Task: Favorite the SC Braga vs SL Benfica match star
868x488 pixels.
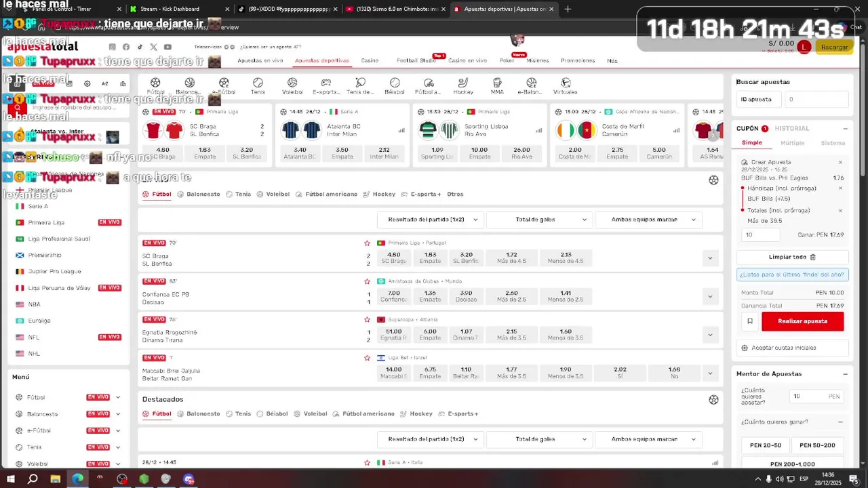Action: click(367, 243)
